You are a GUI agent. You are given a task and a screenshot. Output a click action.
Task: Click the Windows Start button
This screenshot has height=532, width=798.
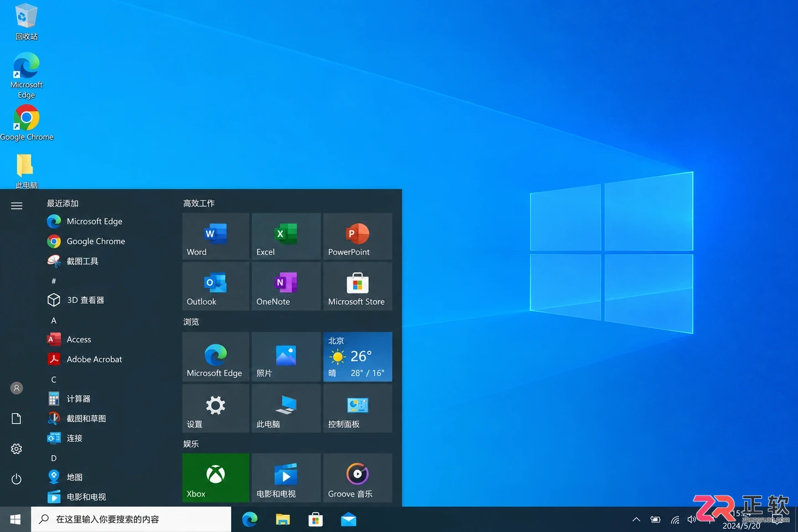tap(16, 519)
